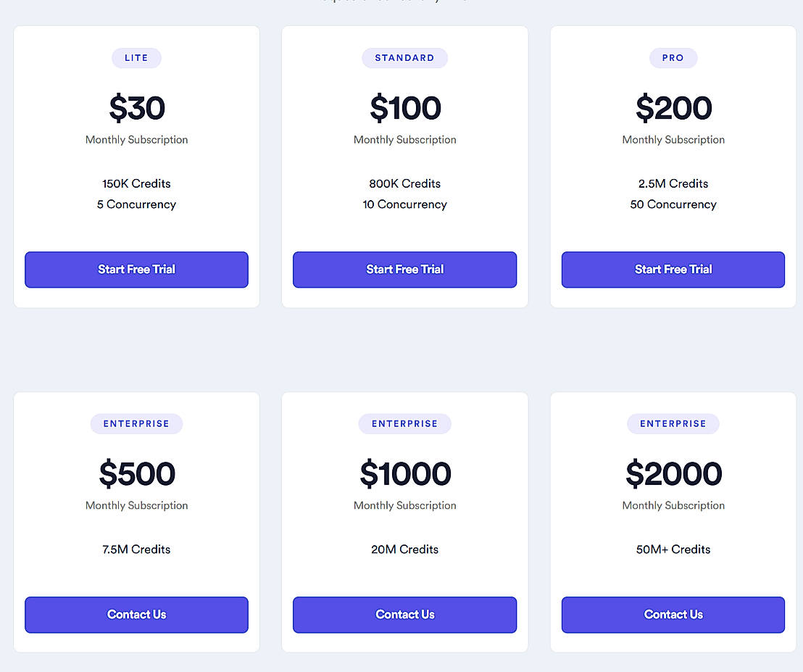This screenshot has width=803, height=672.
Task: Click the LITE plan badge
Action: pos(136,58)
